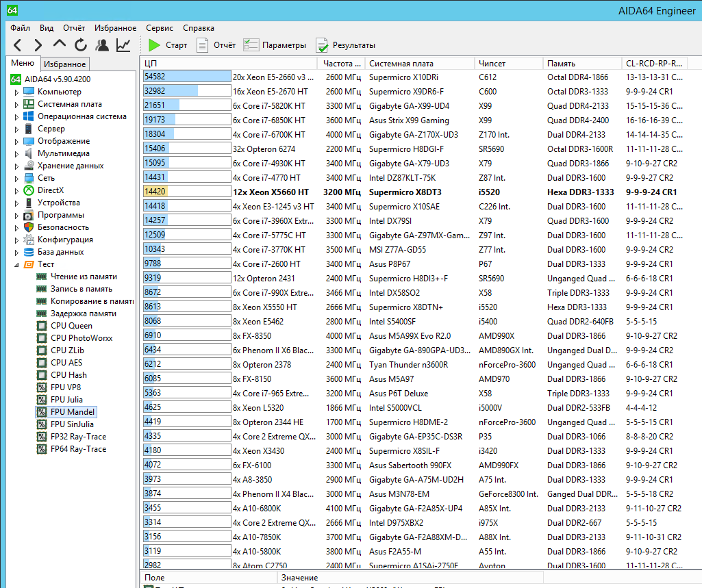Click the Значение column header in bottom pane
702x588 pixels.
410,578
